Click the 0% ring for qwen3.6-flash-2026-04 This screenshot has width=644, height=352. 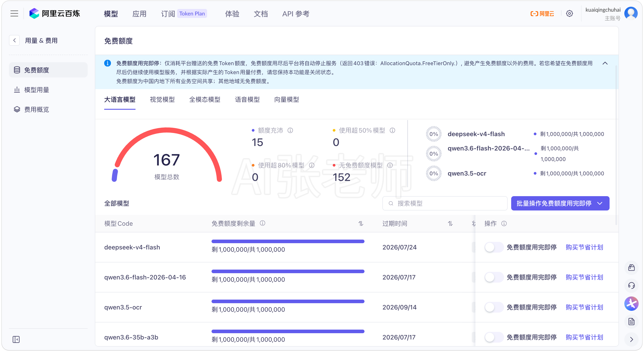click(x=434, y=154)
